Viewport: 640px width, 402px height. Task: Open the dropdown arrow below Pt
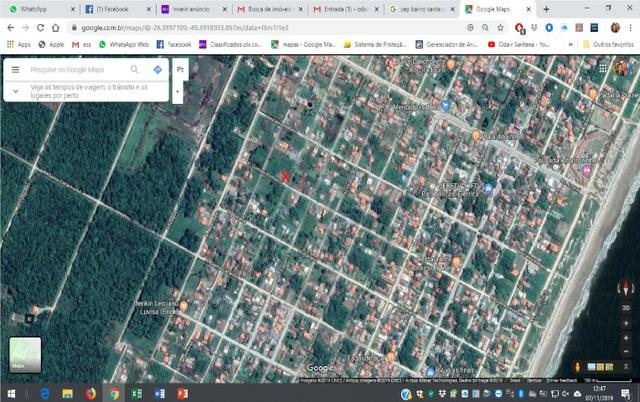(x=178, y=91)
